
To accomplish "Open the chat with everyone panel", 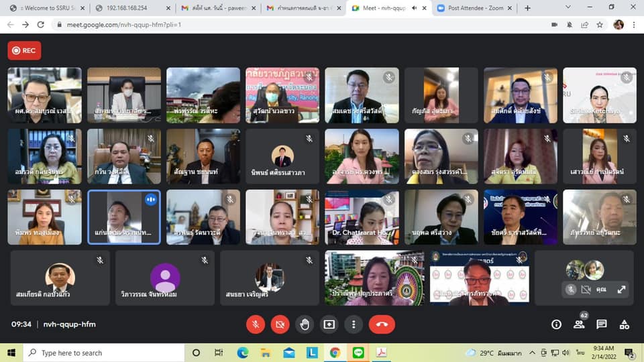I will coord(602,324).
